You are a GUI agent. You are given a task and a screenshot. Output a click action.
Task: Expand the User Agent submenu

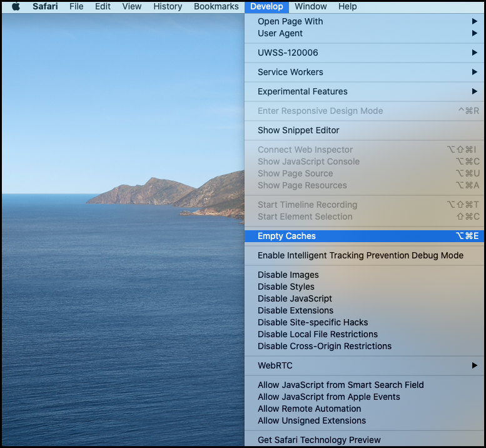pos(365,33)
